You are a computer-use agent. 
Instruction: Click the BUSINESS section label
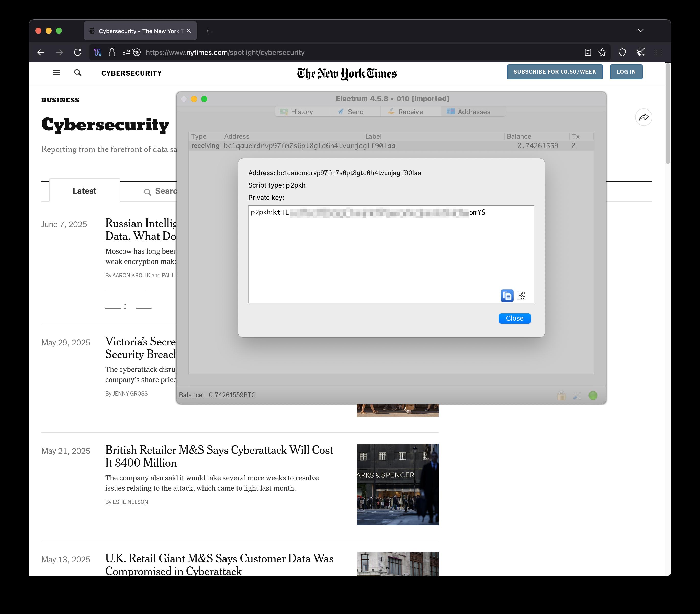point(60,100)
